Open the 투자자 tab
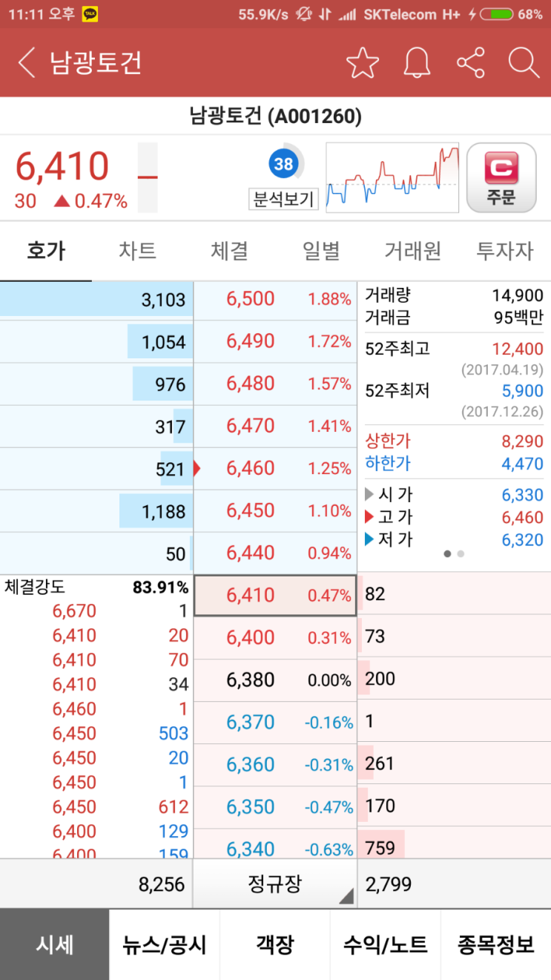The height and width of the screenshot is (980, 551). 504,251
